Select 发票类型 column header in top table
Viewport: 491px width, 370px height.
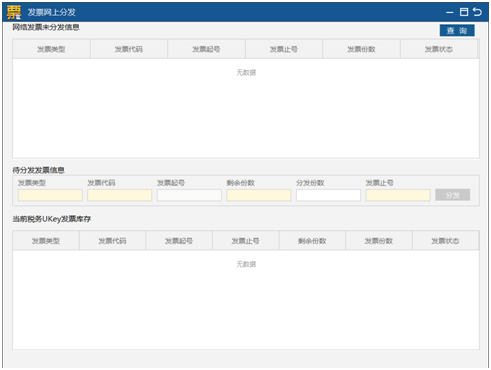[x=51, y=49]
